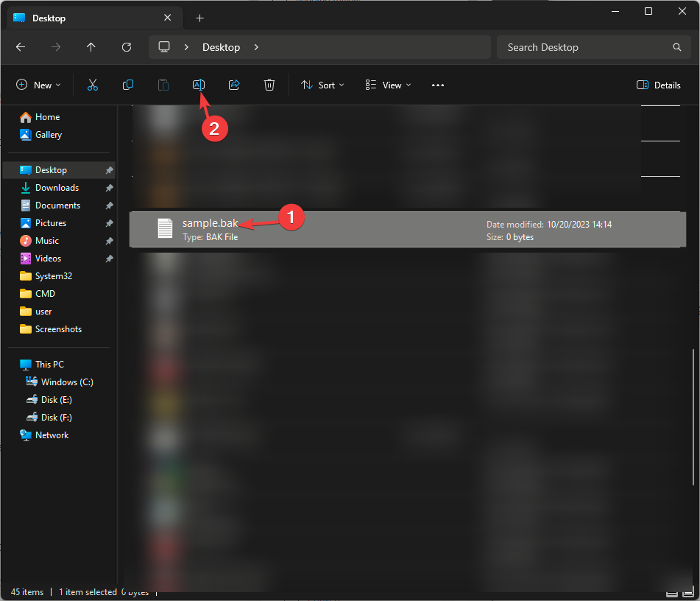Click the search magnifier icon
This screenshot has height=601, width=700.
[x=676, y=47]
